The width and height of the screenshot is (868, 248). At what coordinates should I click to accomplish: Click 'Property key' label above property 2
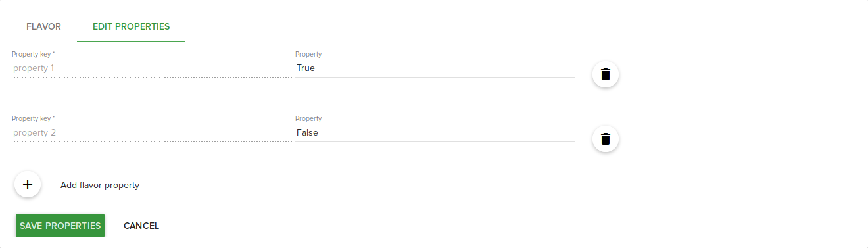pos(33,118)
